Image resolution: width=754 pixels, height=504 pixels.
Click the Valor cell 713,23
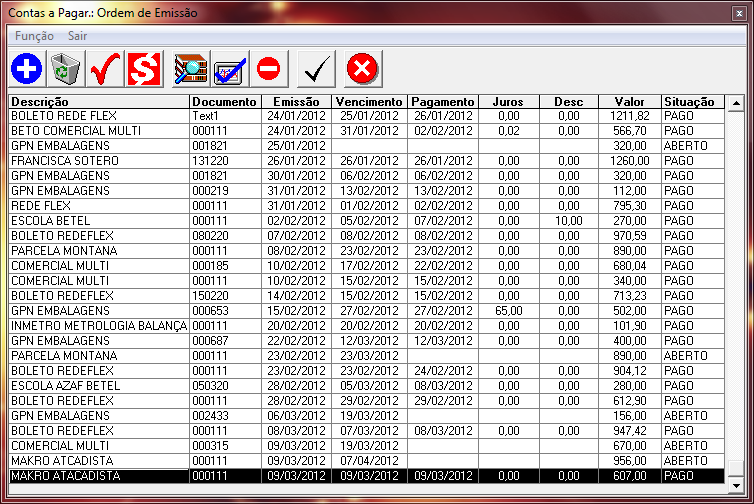[629, 296]
